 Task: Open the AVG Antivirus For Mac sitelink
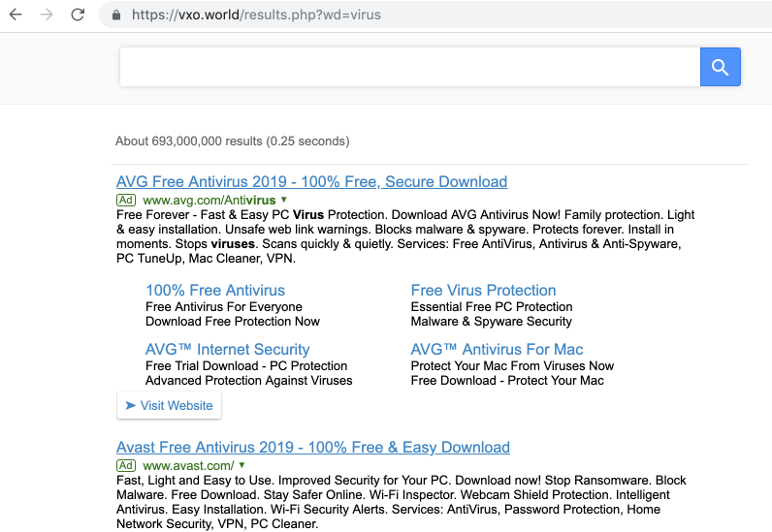(x=497, y=350)
